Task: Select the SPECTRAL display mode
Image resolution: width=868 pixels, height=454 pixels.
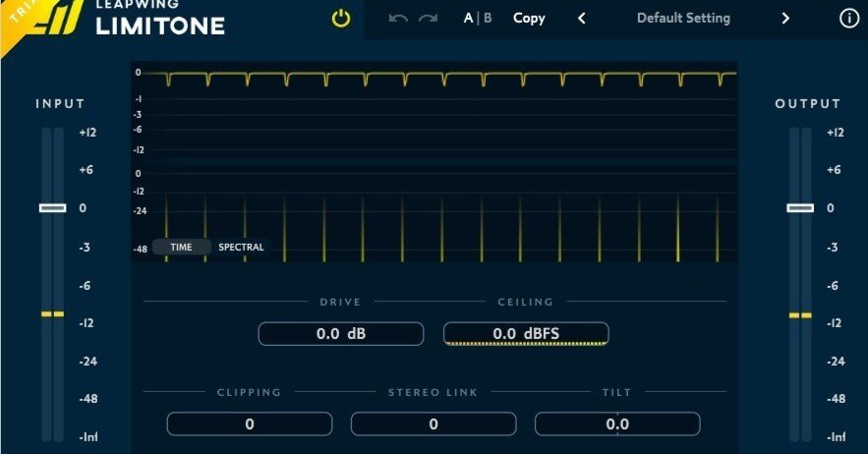Action: pos(241,247)
